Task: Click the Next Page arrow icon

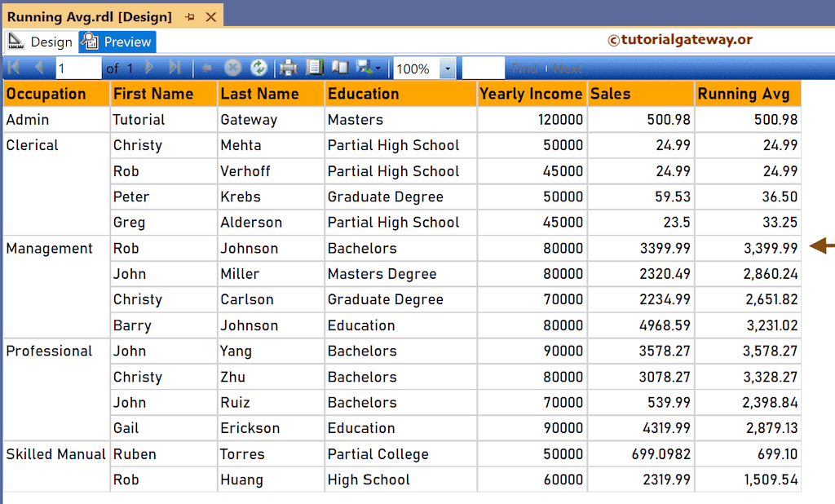Action: click(x=148, y=69)
